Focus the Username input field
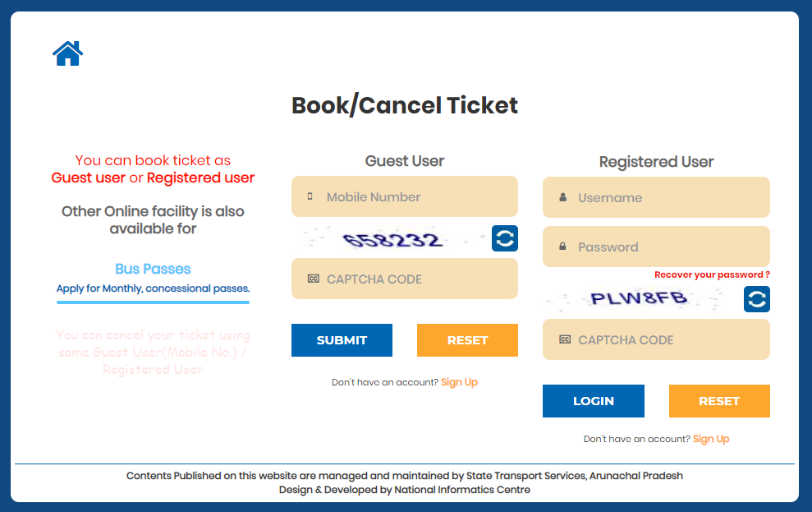 point(667,198)
